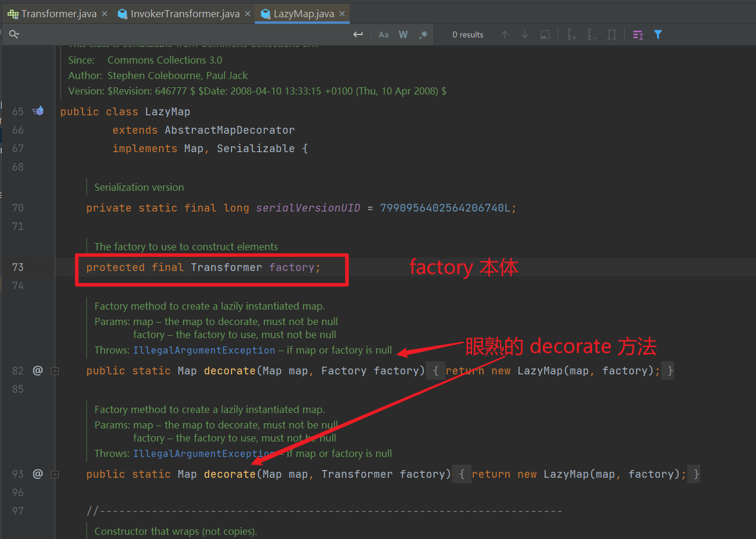This screenshot has height=539, width=756.
Task: Expand the folded code at line 82
Action: [x=55, y=370]
